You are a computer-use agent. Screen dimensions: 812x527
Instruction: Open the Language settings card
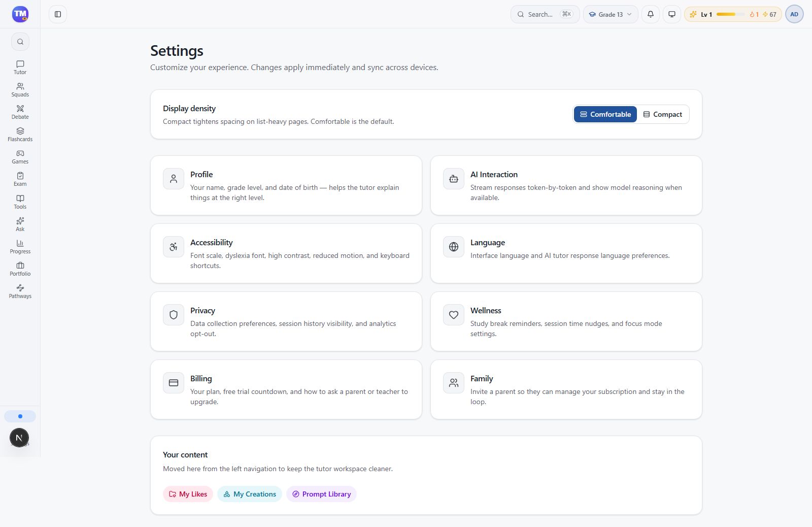[x=566, y=253]
